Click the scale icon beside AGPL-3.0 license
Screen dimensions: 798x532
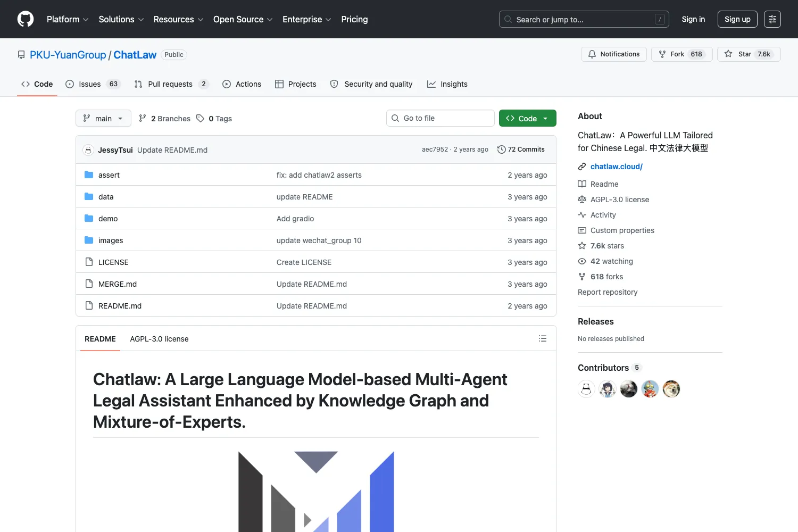(x=582, y=199)
